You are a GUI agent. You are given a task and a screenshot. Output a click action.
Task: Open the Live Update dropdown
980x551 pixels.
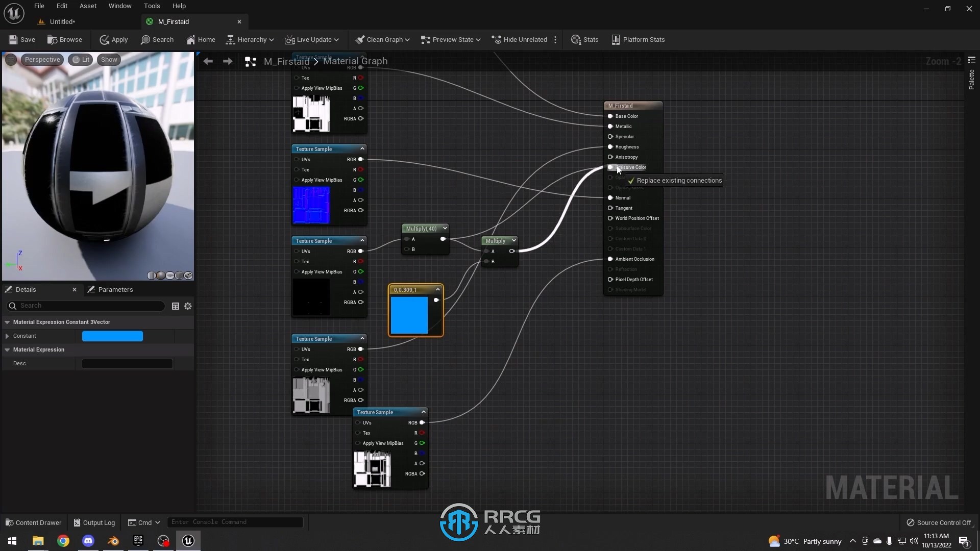[x=312, y=39]
